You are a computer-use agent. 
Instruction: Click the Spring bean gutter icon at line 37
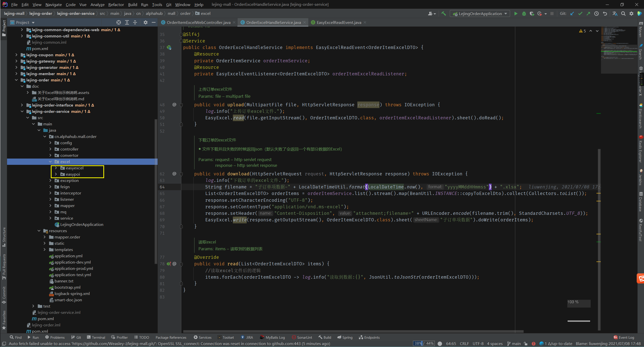click(169, 47)
